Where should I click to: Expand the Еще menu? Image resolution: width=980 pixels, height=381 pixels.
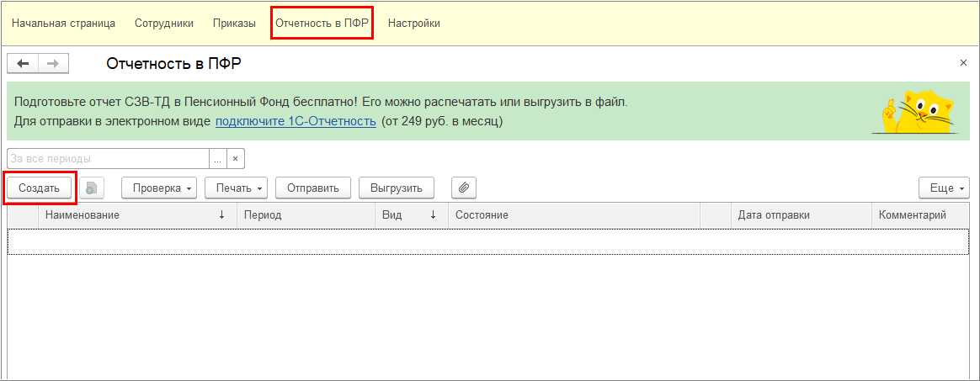click(944, 188)
